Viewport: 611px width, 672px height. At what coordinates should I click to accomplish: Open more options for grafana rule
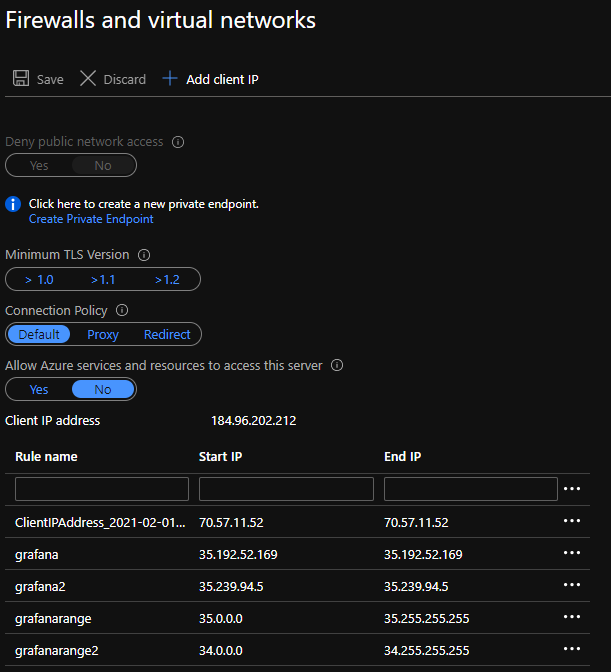click(572, 553)
